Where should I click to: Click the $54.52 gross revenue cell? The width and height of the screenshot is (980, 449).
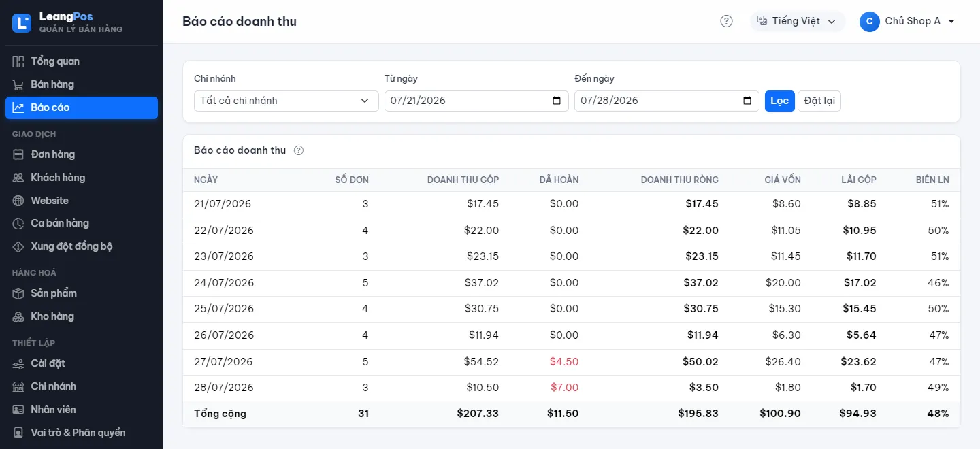pos(481,361)
